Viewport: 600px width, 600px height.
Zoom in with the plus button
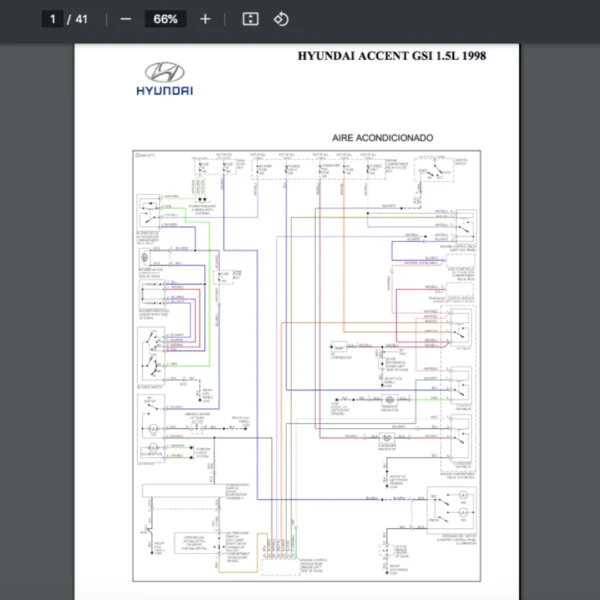pos(205,19)
